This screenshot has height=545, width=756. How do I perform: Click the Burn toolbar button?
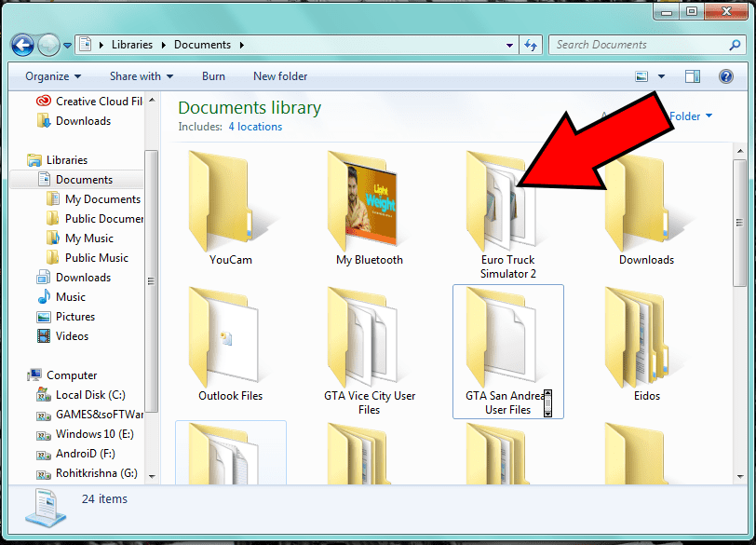[x=213, y=76]
